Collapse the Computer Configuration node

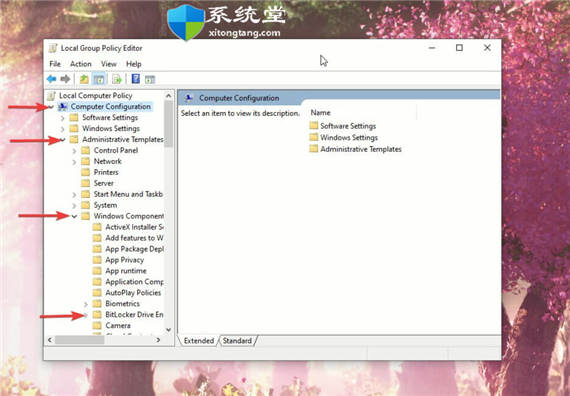coord(51,107)
